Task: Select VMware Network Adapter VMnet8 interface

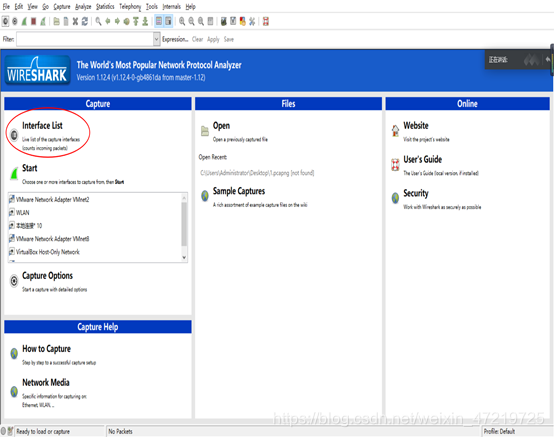Action: click(x=52, y=239)
